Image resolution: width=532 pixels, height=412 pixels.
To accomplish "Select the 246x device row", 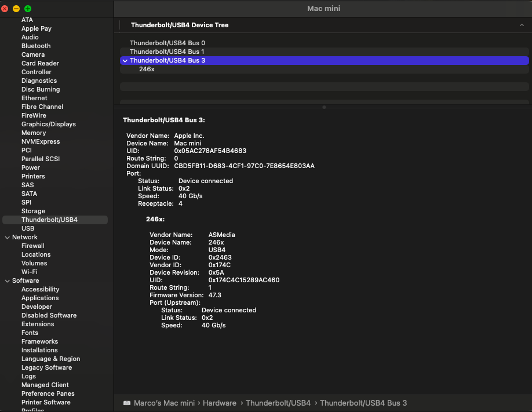I will (325, 69).
